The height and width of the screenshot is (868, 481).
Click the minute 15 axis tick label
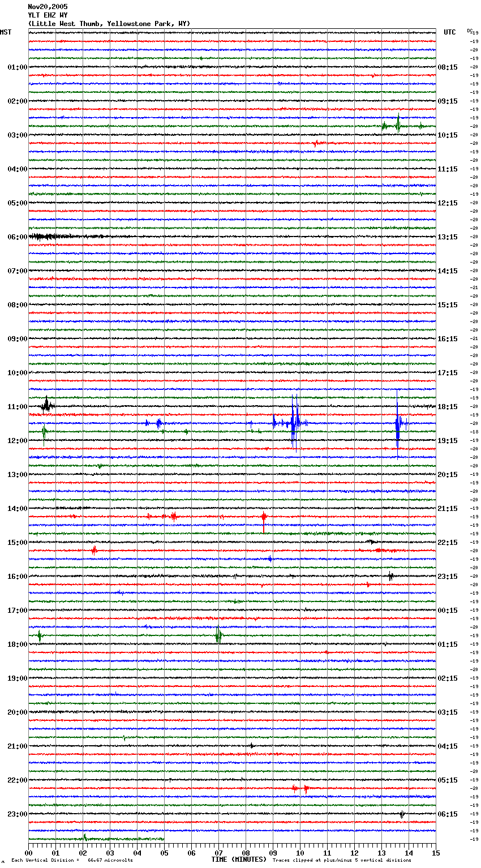(436, 853)
